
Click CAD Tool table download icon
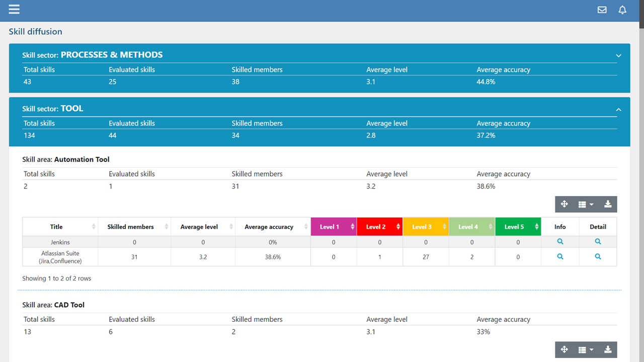pos(608,350)
